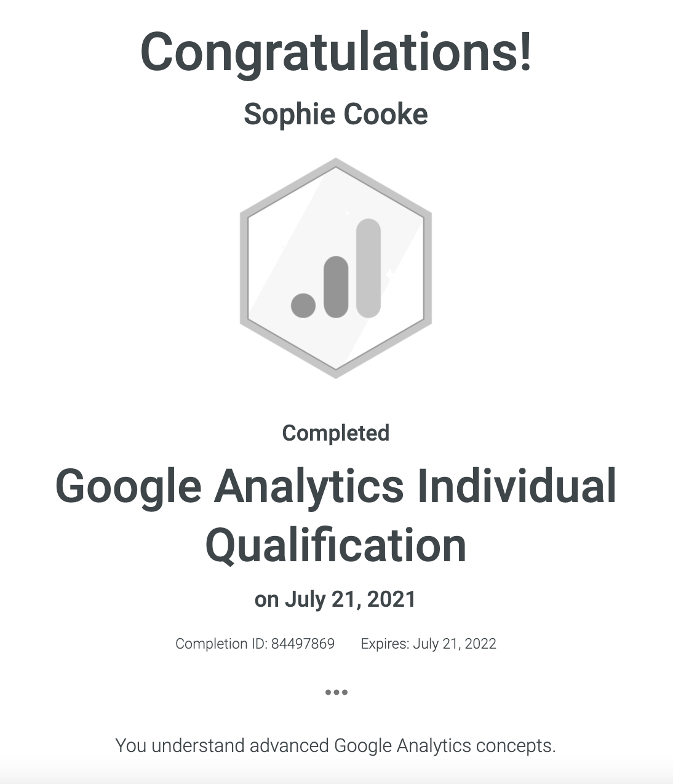Image resolution: width=673 pixels, height=784 pixels.
Task: Click the Completed label
Action: click(336, 433)
